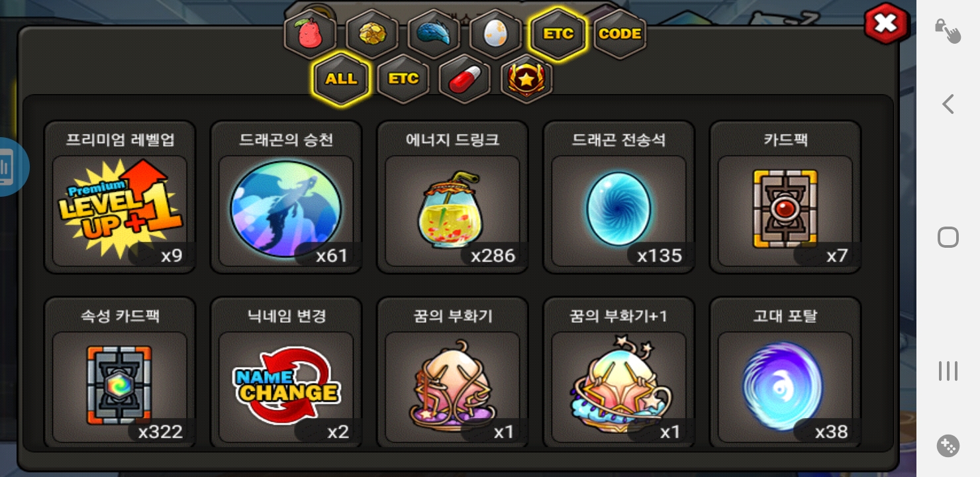Open the gold nugget category tab
This screenshot has width=980, height=477.
[371, 34]
